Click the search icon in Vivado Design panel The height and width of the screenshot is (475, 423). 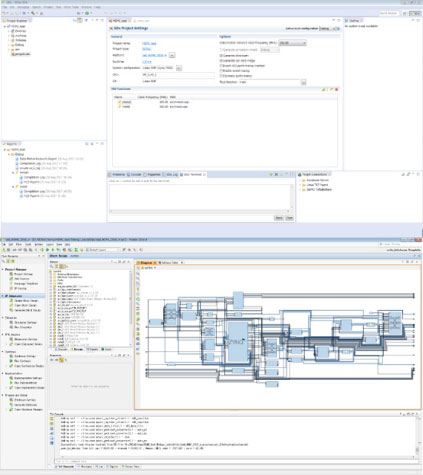tap(52, 266)
